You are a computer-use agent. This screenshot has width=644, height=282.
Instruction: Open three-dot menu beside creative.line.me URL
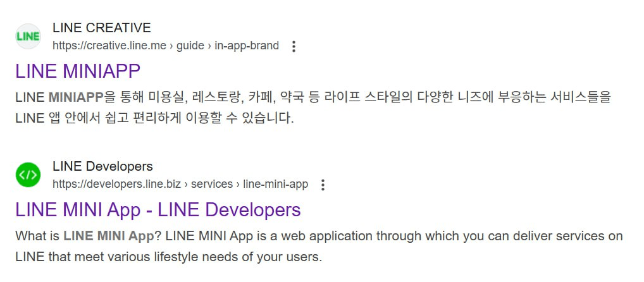(294, 46)
